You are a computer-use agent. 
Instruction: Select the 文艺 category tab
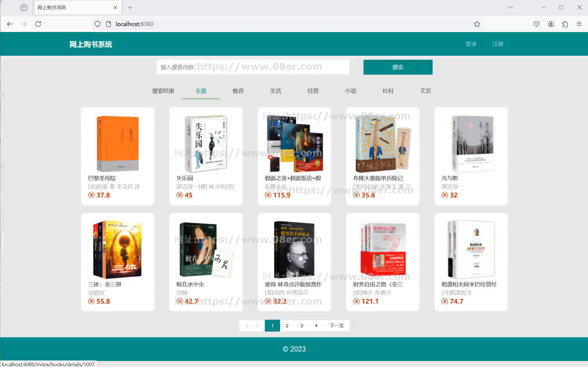point(426,91)
